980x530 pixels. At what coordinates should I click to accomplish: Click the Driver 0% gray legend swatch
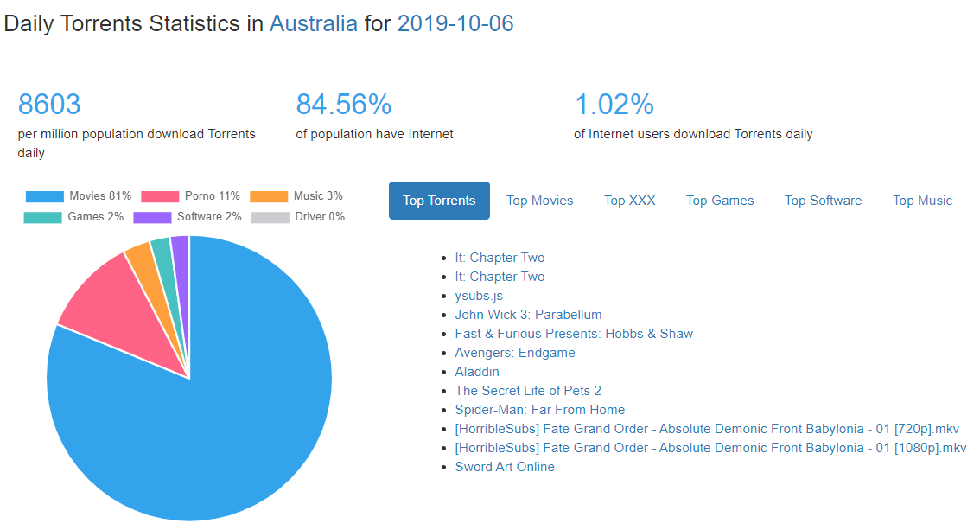(270, 217)
